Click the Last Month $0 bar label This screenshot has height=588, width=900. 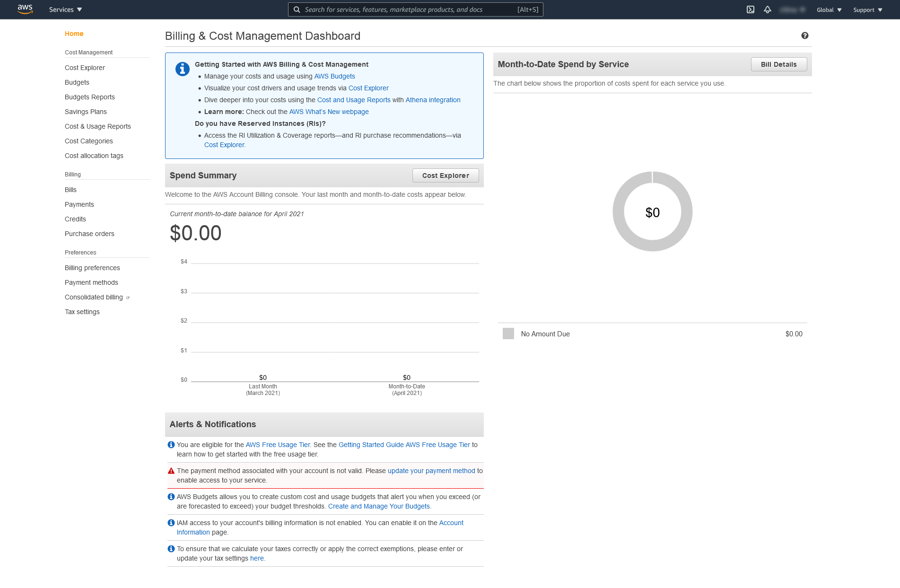(x=263, y=377)
